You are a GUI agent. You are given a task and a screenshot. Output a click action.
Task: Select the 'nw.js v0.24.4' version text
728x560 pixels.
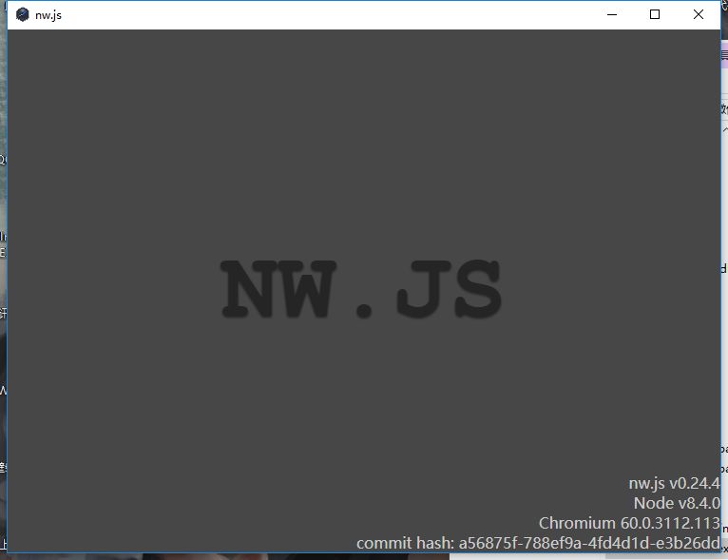tap(674, 483)
